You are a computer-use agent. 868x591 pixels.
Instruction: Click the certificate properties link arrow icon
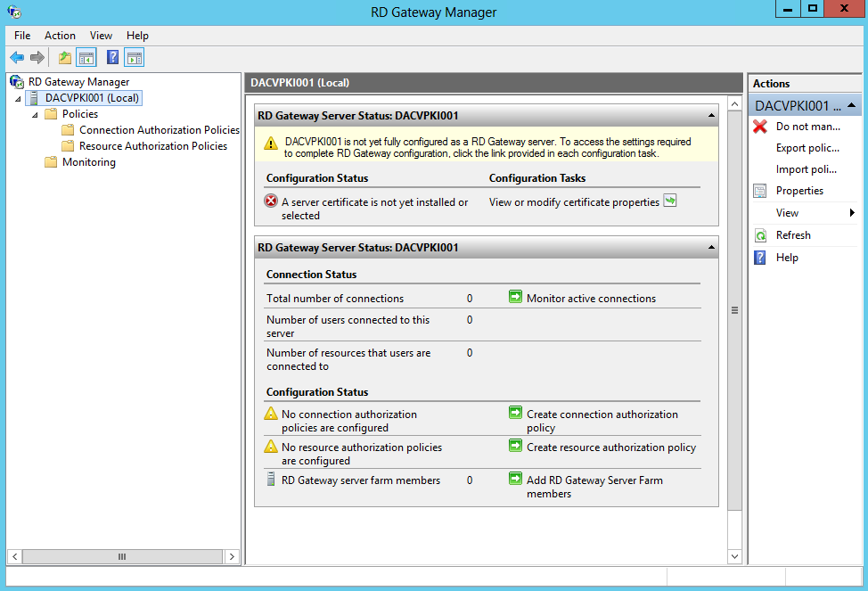pos(670,201)
